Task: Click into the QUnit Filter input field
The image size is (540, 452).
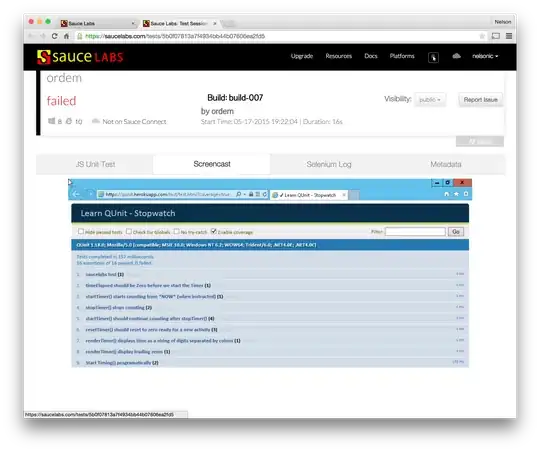Action: coord(415,232)
